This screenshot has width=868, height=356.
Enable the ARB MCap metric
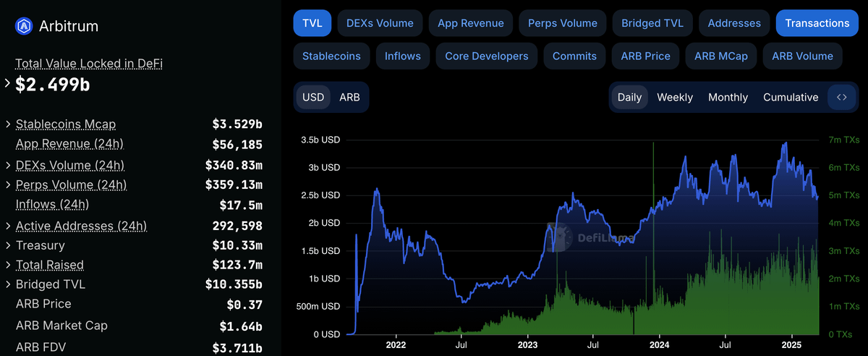click(721, 56)
